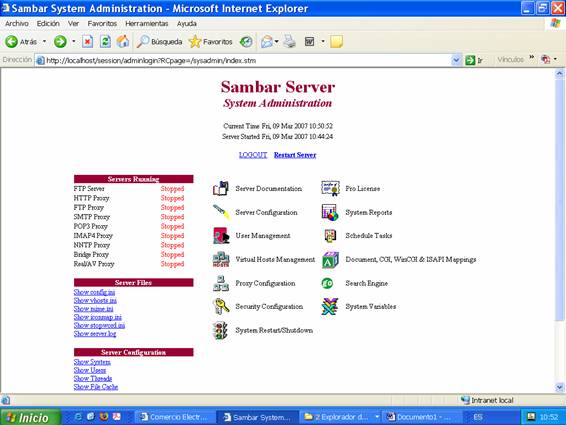Viewport: 566px width, 425px height.
Task: Open the Show config.ini link
Action: [94, 292]
